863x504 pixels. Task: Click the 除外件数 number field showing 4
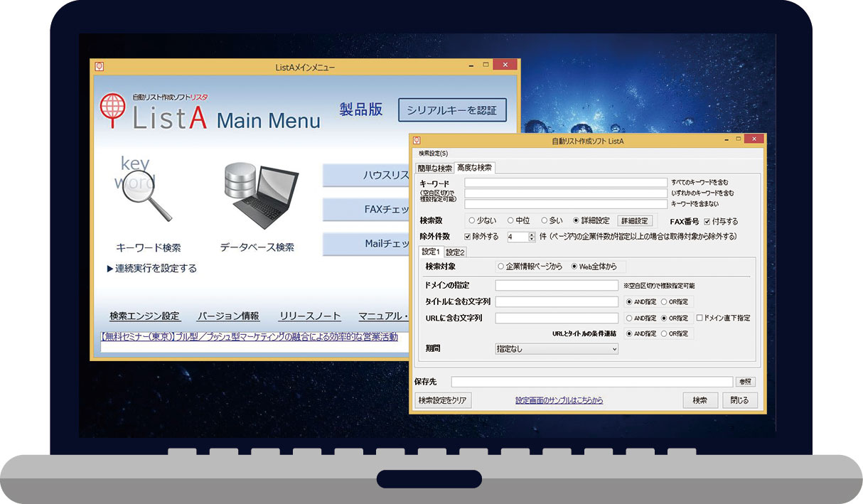click(x=517, y=236)
